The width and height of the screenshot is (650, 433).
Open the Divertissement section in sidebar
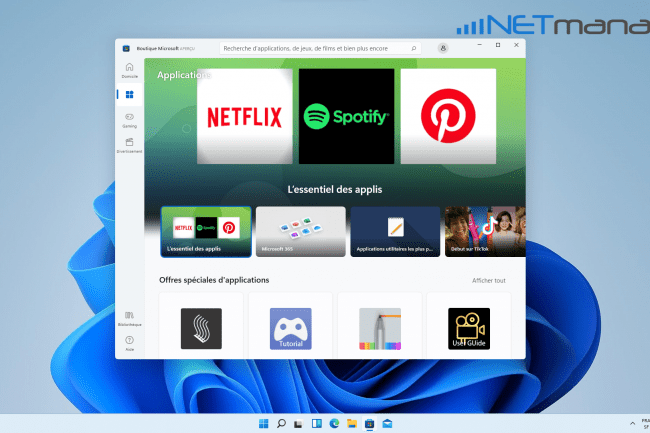tap(129, 145)
